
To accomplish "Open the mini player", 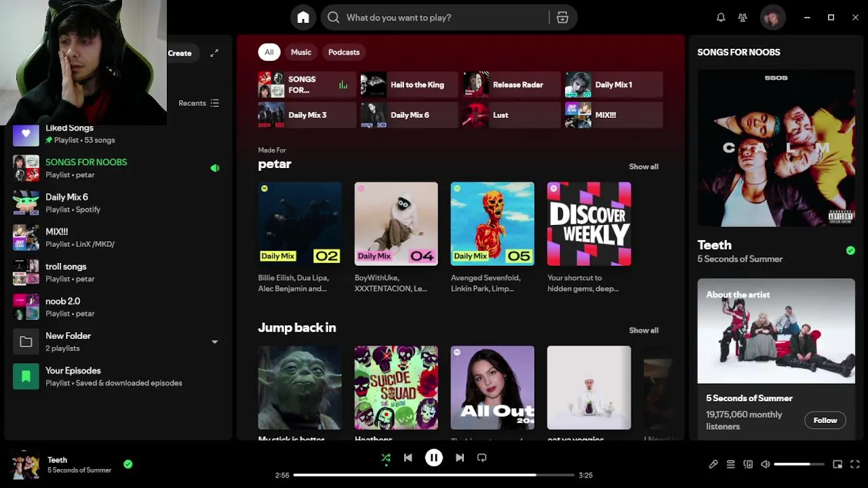I will click(837, 464).
